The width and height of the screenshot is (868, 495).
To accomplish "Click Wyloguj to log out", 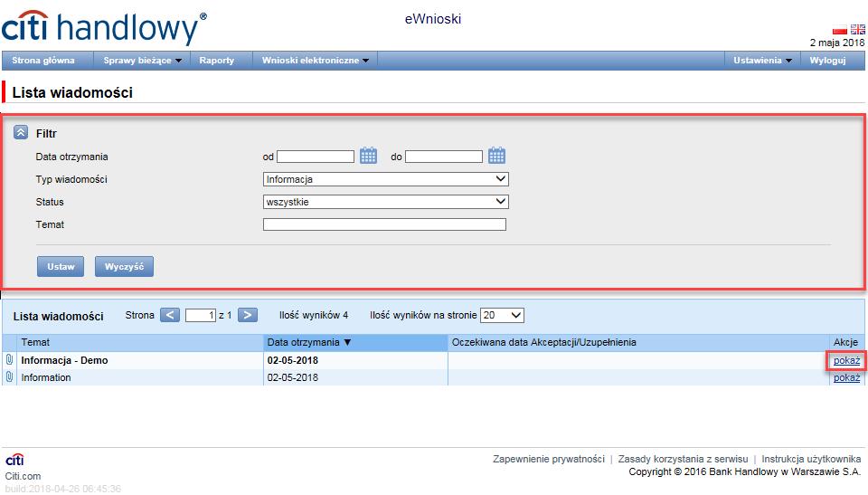I will click(x=827, y=61).
